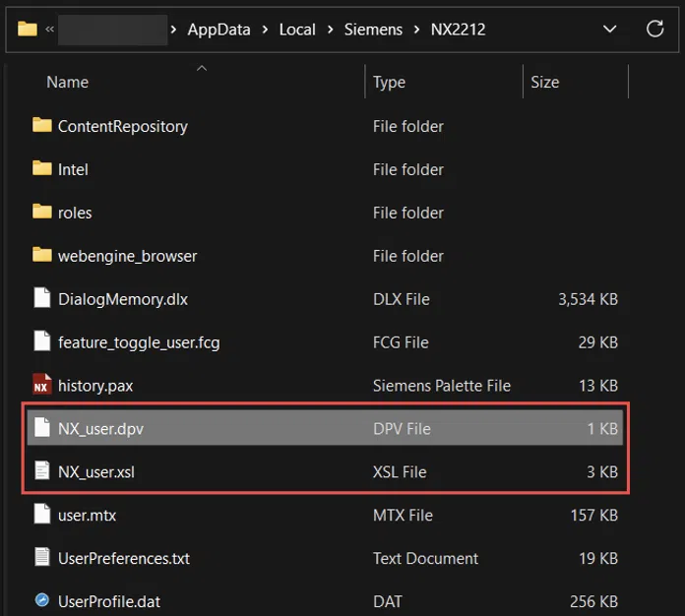Image resolution: width=685 pixels, height=616 pixels.
Task: Click ContentRepository folder icon
Action: tap(42, 125)
